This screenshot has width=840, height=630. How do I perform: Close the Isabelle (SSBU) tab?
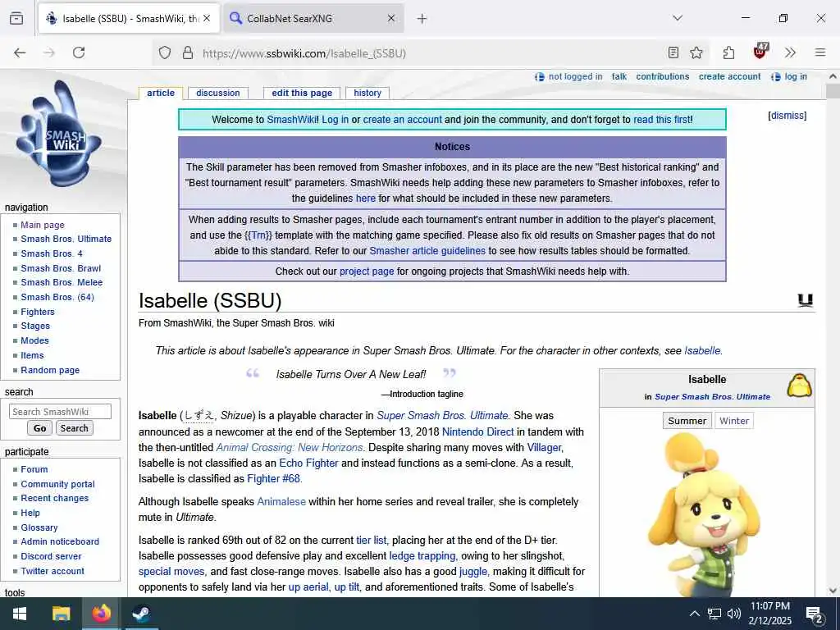pyautogui.click(x=207, y=18)
